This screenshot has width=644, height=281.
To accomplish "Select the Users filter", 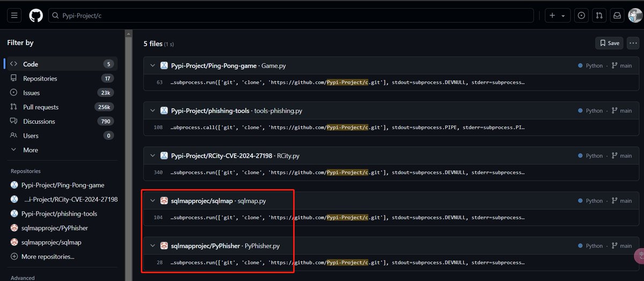I will (61, 136).
